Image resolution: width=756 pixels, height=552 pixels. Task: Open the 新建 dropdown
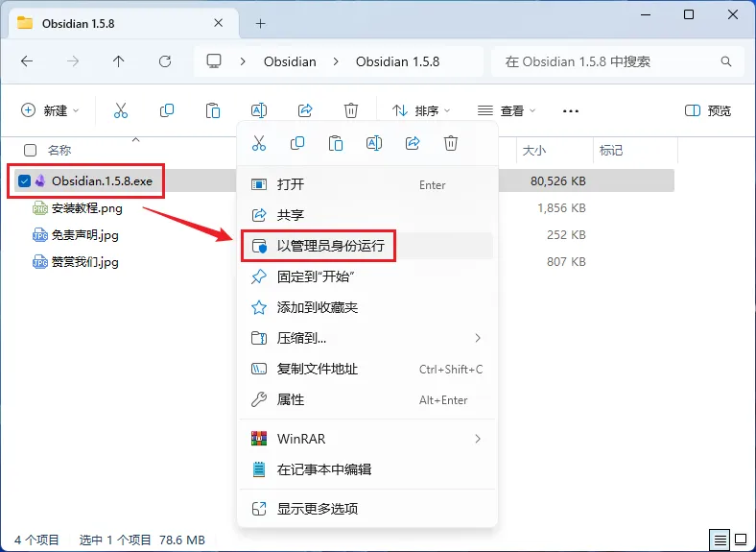tap(50, 110)
